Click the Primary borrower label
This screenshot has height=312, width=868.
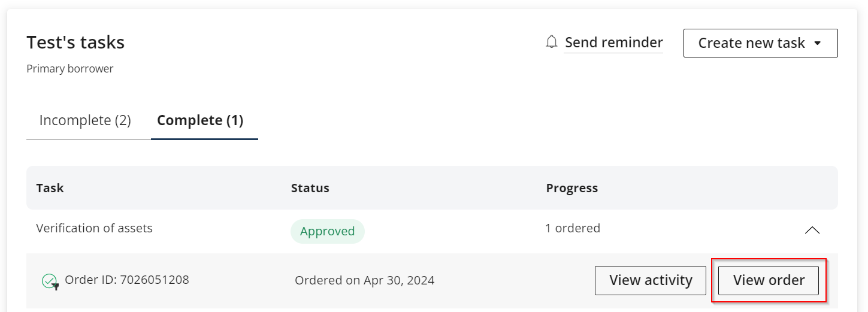[70, 69]
